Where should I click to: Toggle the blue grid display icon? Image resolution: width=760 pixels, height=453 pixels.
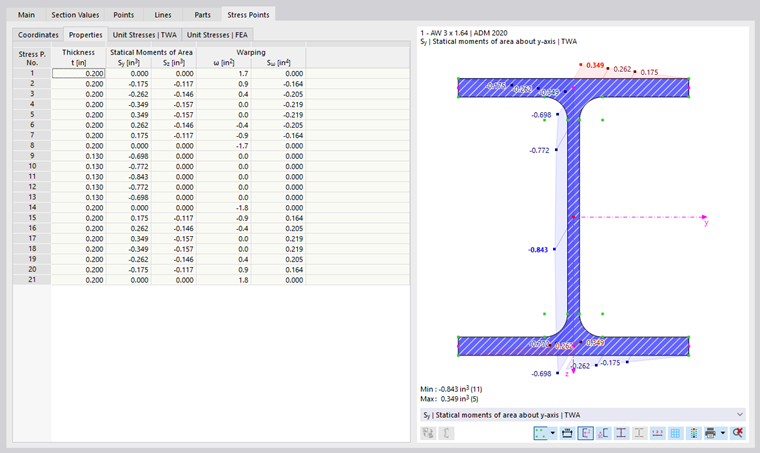(x=675, y=433)
